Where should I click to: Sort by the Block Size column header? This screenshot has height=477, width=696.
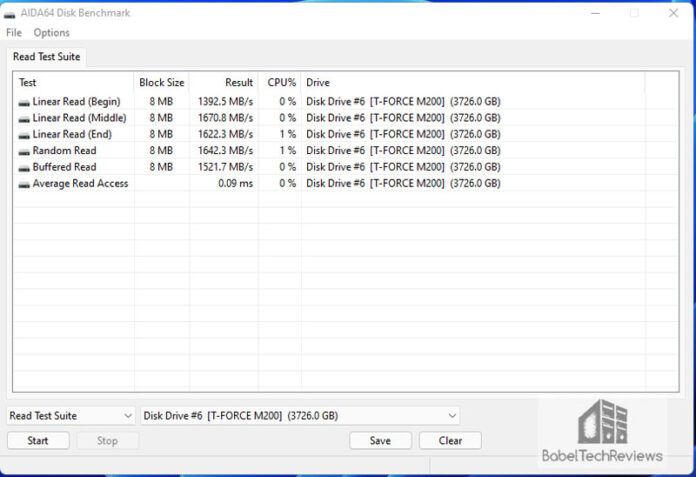coord(162,83)
